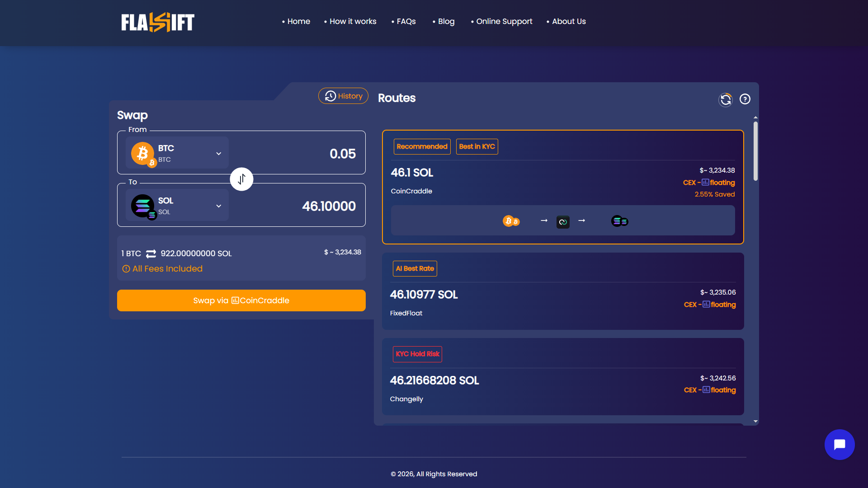
Task: Select the FixedFloat 46.10977 SOL route
Action: point(563,291)
